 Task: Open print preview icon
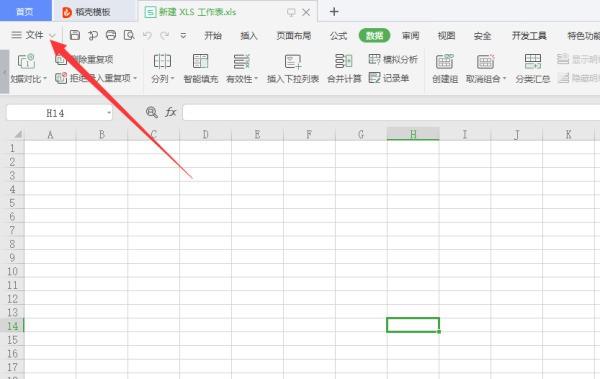129,35
